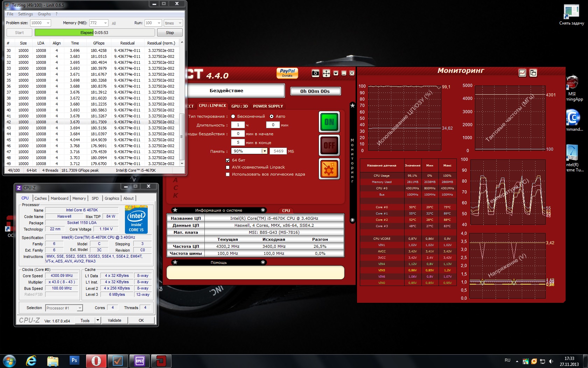The image size is (588, 368).
Task: Click the graph view icon in Мониторинг panel
Action: click(522, 73)
